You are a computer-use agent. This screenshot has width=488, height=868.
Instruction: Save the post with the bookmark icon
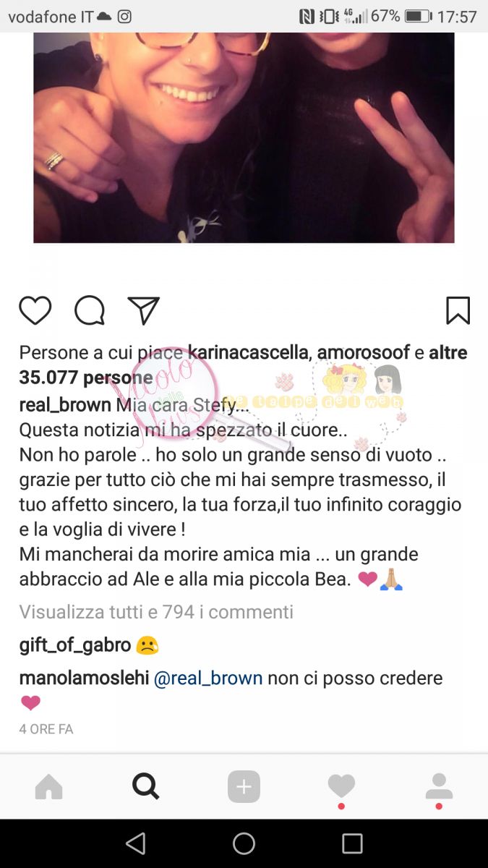coord(458,311)
